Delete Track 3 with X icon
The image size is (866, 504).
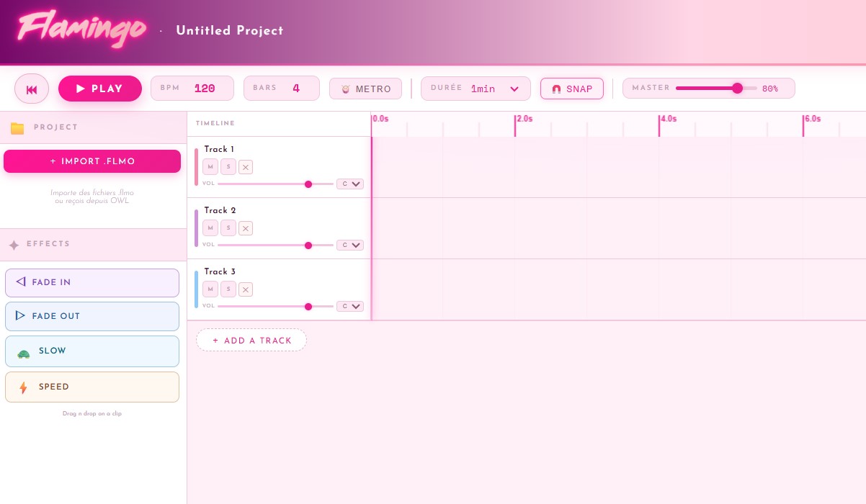point(246,289)
